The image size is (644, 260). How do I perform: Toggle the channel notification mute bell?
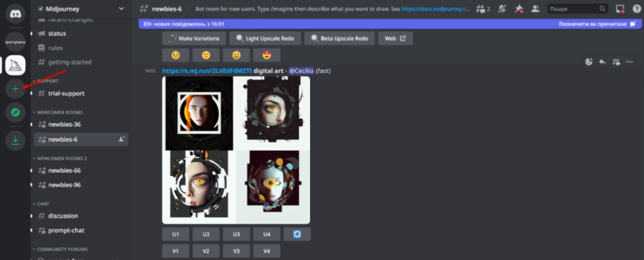point(502,9)
